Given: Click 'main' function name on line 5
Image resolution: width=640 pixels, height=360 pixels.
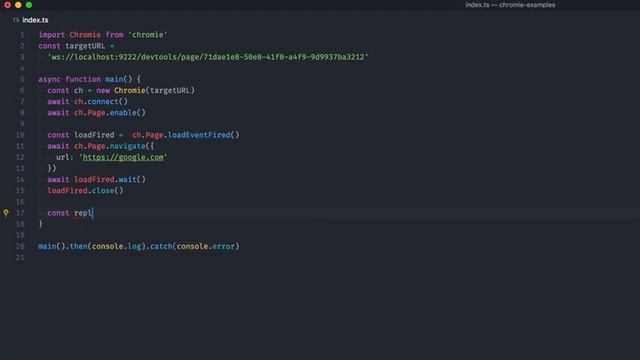Looking at the screenshot, I should tap(114, 79).
